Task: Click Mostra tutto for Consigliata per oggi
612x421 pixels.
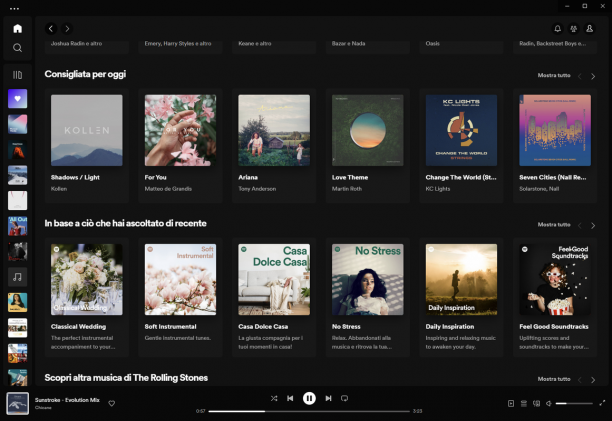Action: click(x=554, y=75)
